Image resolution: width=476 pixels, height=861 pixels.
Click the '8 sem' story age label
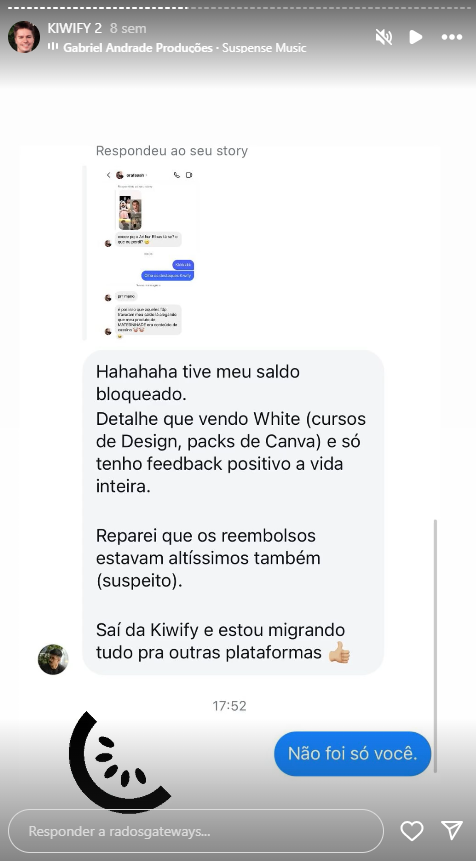(x=128, y=29)
